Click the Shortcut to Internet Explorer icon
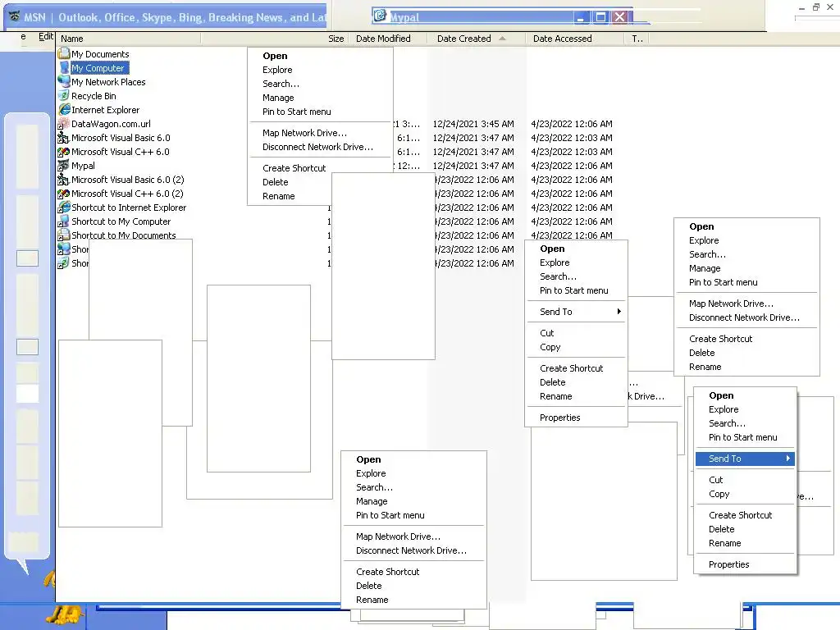 64,207
